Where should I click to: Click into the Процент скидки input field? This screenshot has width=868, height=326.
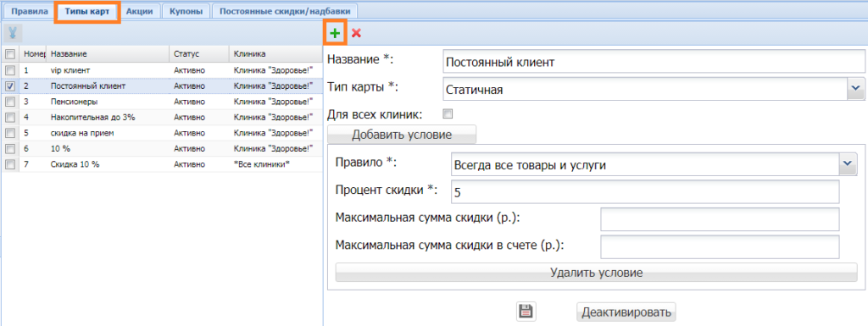coord(645,191)
